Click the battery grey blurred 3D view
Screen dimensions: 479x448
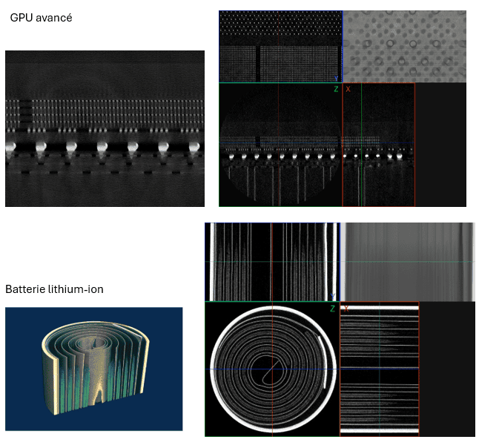[x=407, y=261]
